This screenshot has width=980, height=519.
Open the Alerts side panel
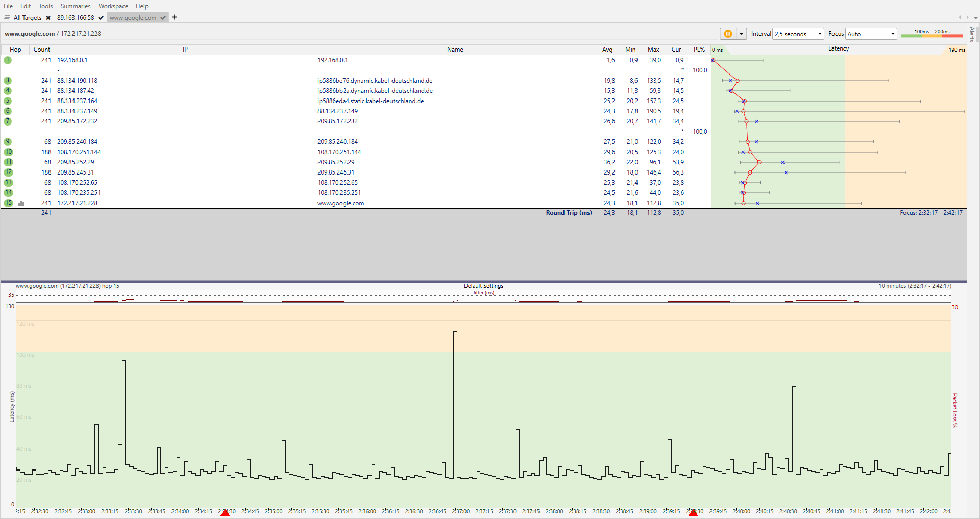tap(972, 34)
